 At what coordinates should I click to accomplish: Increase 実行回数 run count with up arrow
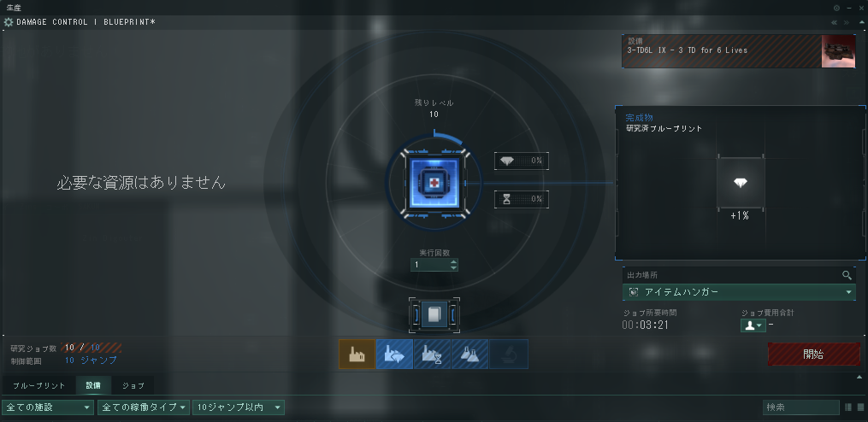coord(454,262)
